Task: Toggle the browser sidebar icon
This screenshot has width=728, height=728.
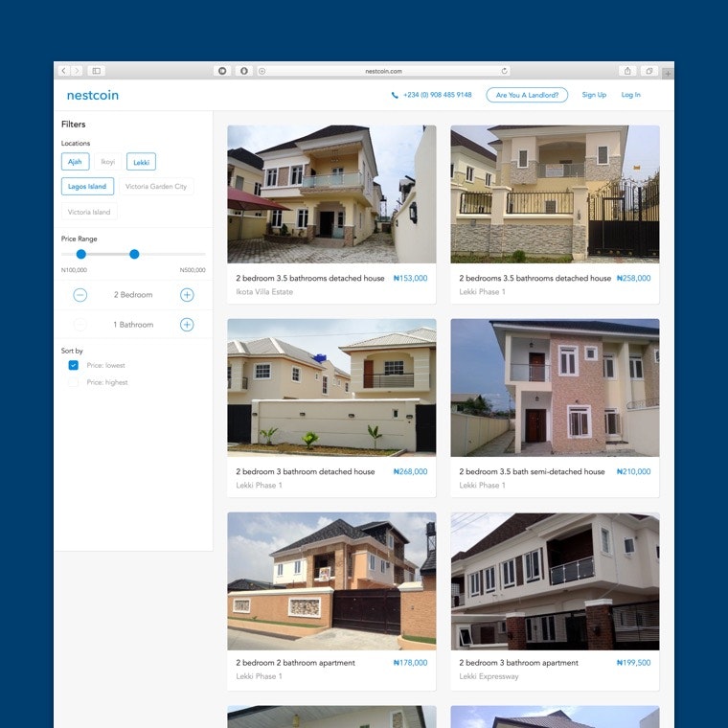Action: pos(96,71)
